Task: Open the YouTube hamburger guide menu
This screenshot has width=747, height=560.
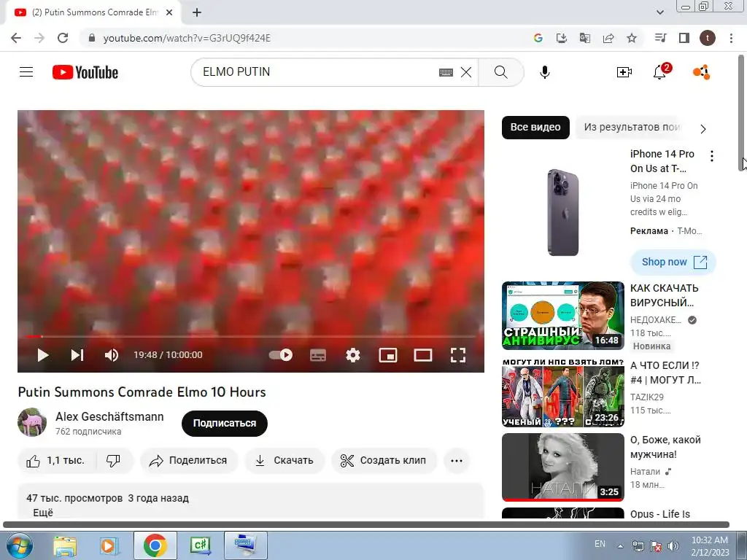Action: point(26,72)
